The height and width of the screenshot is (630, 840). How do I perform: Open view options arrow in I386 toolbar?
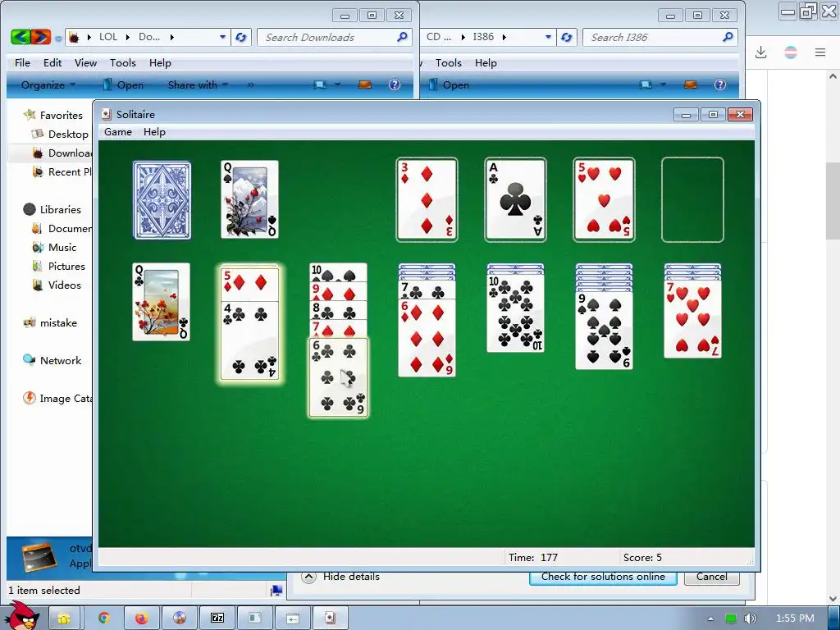[x=663, y=84]
